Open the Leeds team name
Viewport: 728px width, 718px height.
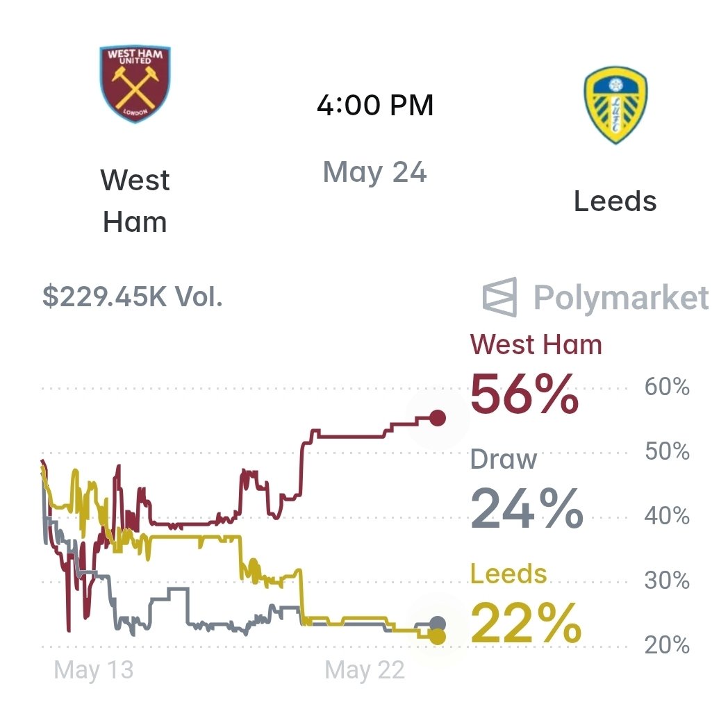click(x=615, y=201)
